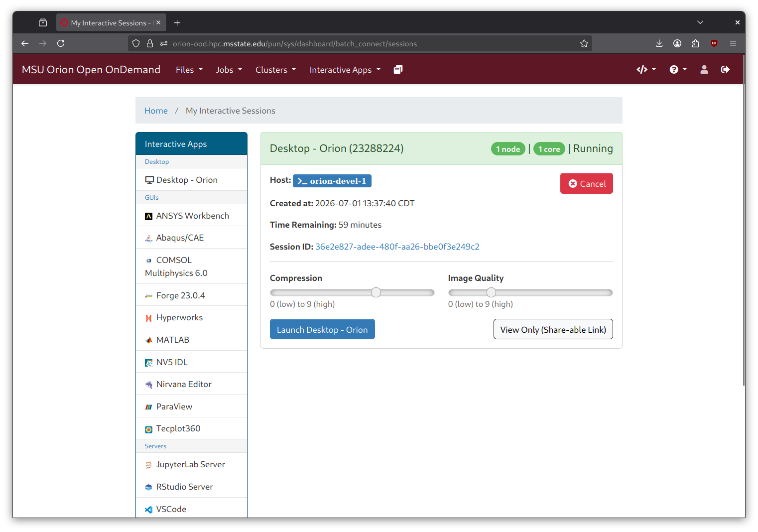Adjust the Image Quality slider
The image size is (758, 532).
530,292
